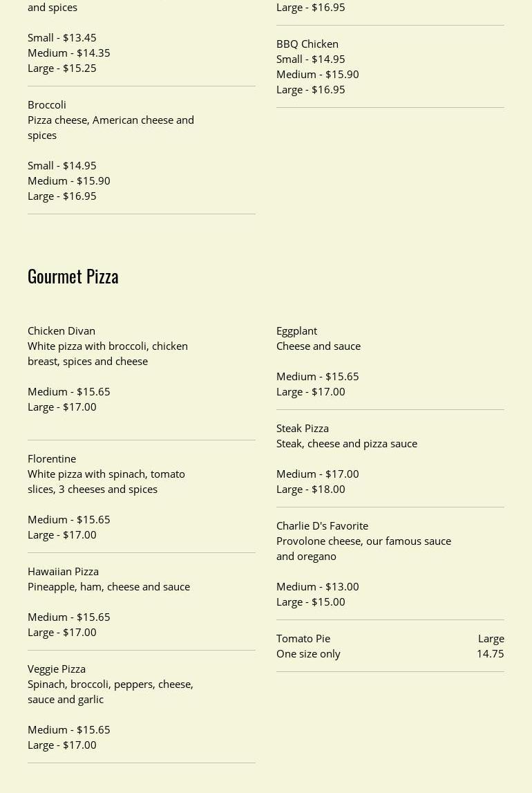
Task: Choose BBQ Chicken Small $14.95 option
Action: pos(310,59)
